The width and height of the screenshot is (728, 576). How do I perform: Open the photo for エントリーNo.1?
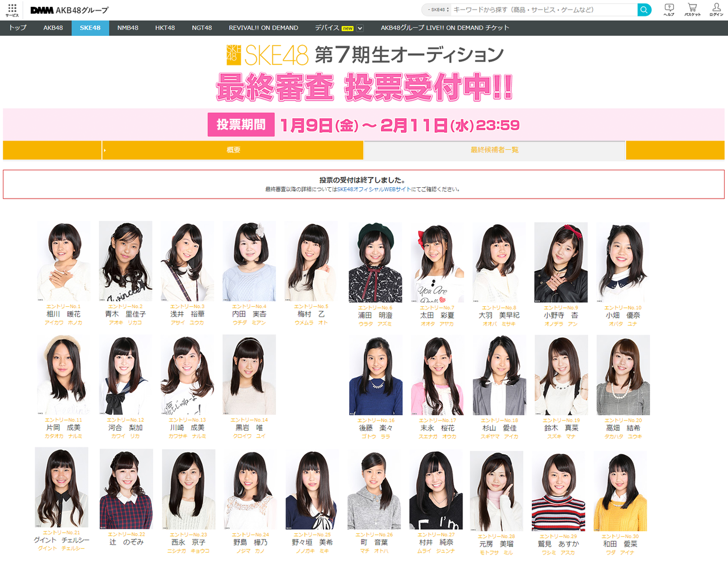click(64, 261)
